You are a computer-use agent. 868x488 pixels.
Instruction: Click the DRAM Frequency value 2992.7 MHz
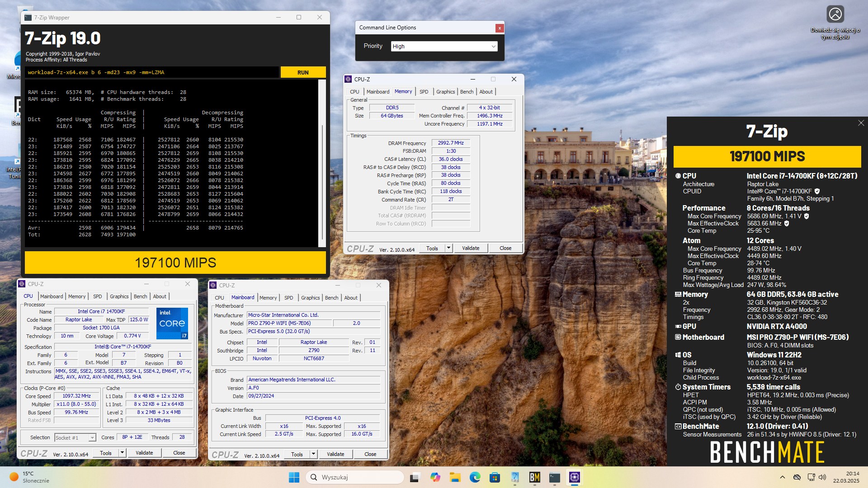451,143
